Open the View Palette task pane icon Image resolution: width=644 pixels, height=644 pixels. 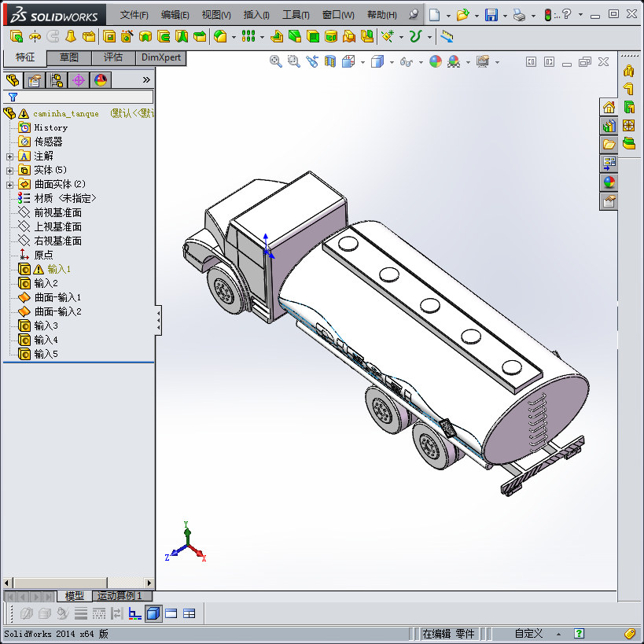coord(609,164)
